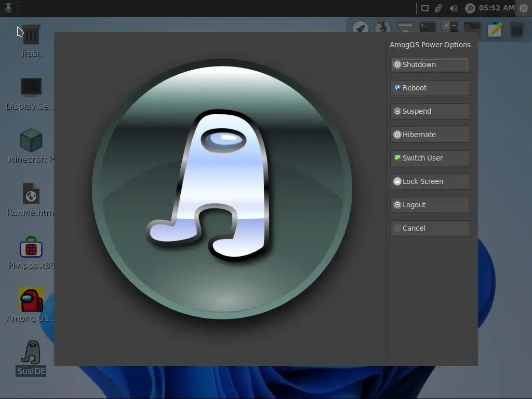
Task: Click the trash bin dock icon
Action: (517, 30)
